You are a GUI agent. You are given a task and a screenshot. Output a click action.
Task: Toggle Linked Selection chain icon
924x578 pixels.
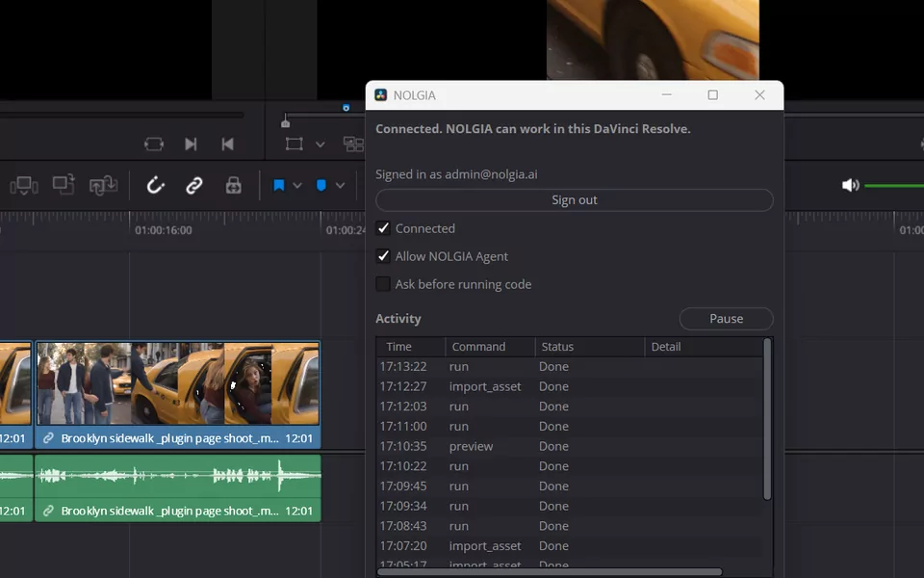194,186
